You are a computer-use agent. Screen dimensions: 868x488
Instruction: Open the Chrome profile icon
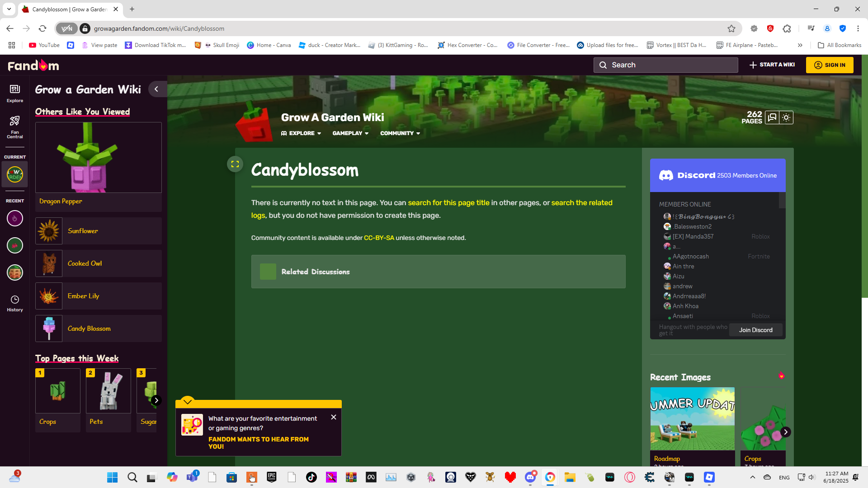tap(827, 28)
